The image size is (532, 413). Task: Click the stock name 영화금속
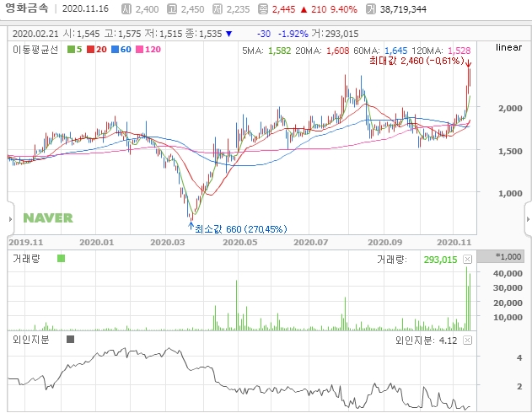(27, 8)
